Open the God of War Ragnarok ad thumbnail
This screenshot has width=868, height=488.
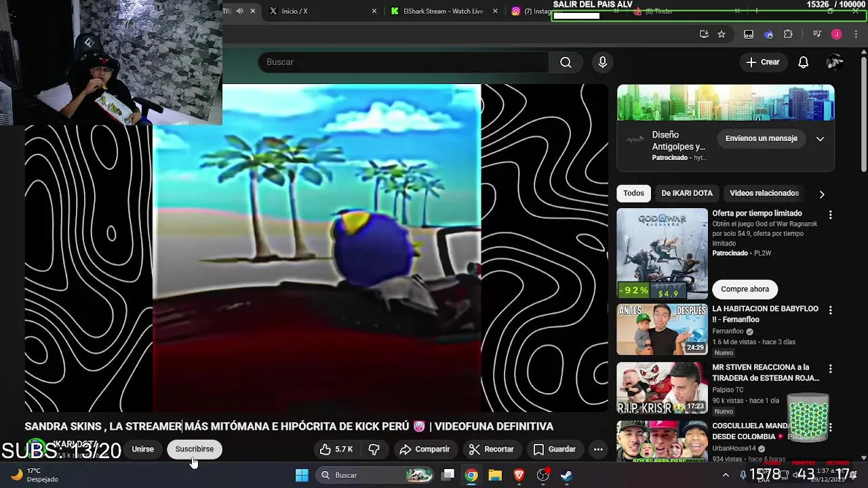click(x=662, y=253)
